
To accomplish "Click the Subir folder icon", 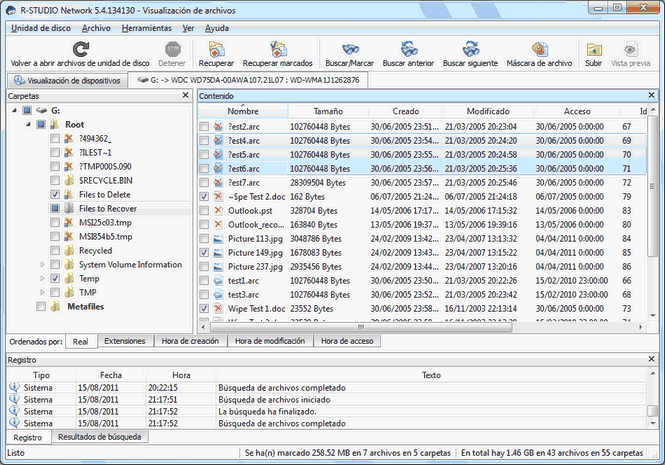I will pos(594,49).
